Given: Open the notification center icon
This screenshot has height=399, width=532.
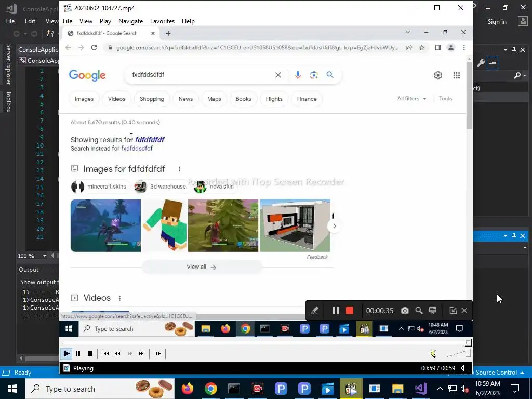Looking at the screenshot, I should click(x=515, y=389).
